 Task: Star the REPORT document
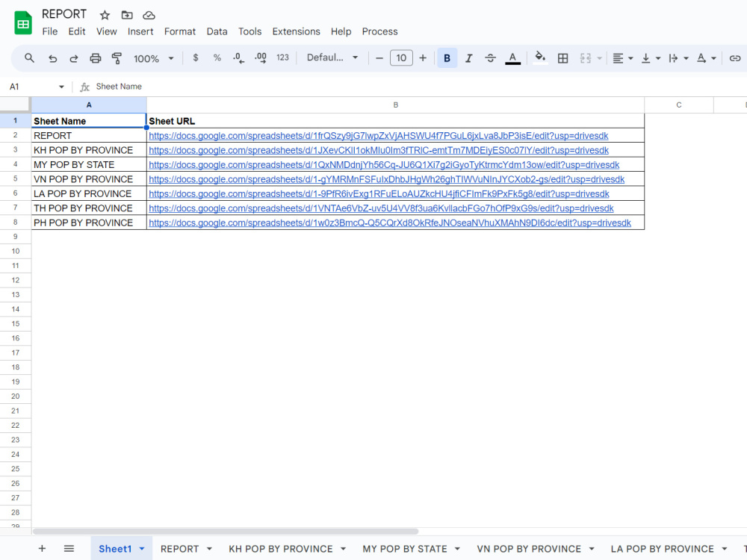pyautogui.click(x=105, y=15)
